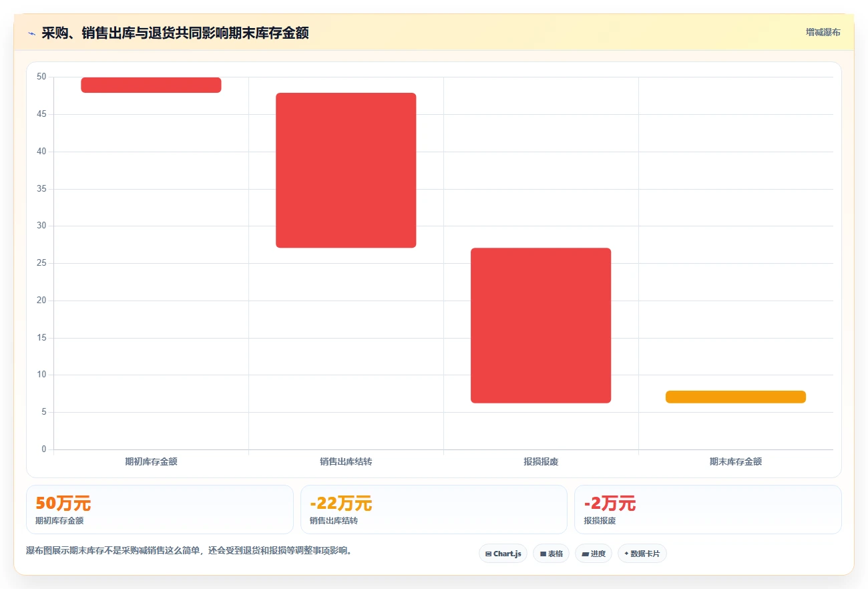Image resolution: width=868 pixels, height=589 pixels.
Task: Click the red 报损报废 bar
Action: click(x=541, y=325)
